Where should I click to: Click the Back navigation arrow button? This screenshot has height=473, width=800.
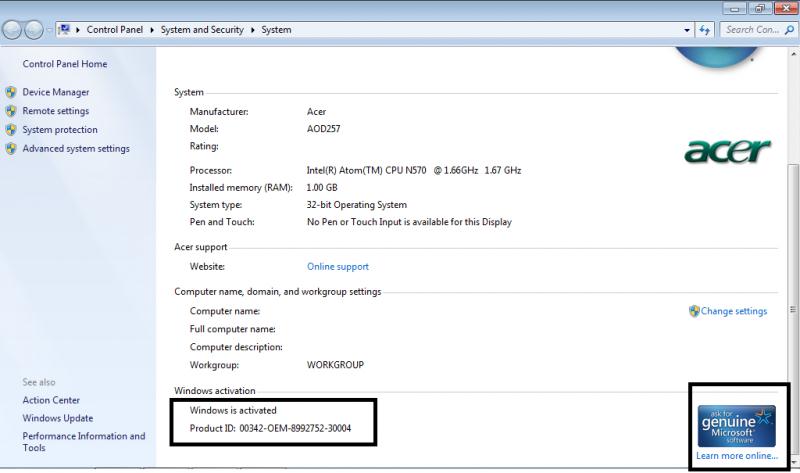16,30
